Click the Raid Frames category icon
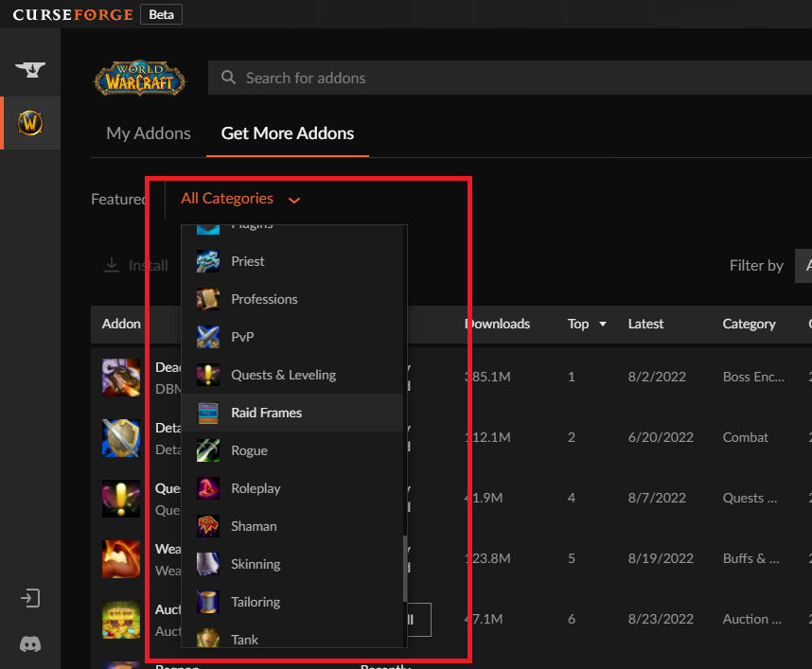 click(208, 413)
